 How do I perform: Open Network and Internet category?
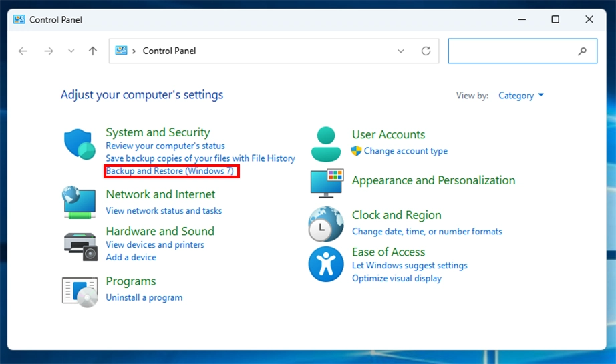click(x=160, y=194)
